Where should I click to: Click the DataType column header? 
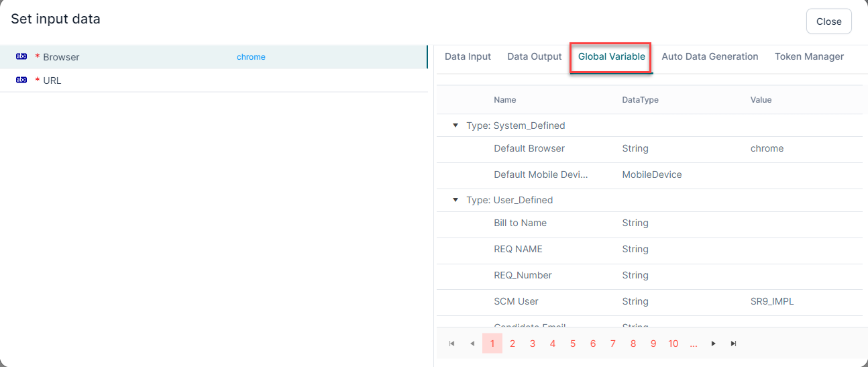tap(641, 100)
